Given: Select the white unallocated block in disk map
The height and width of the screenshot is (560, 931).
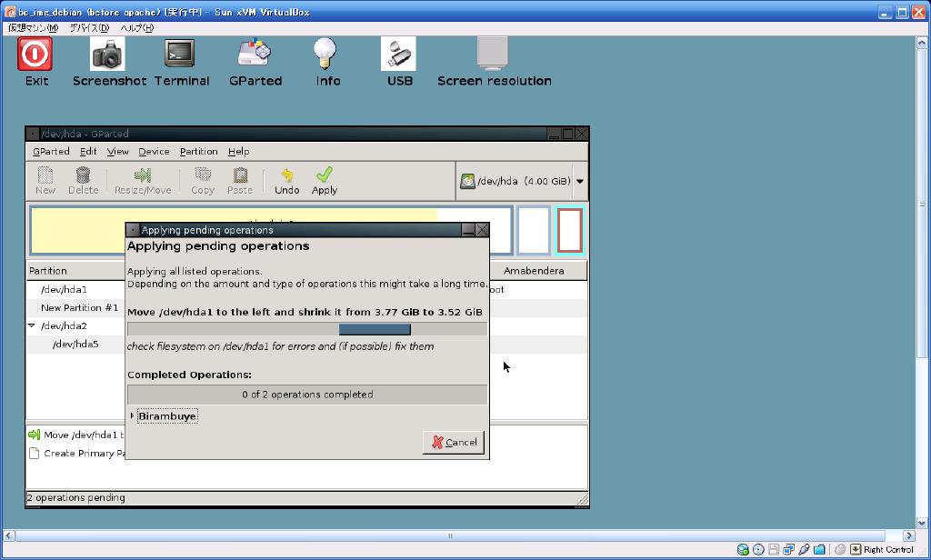Looking at the screenshot, I should coord(533,230).
